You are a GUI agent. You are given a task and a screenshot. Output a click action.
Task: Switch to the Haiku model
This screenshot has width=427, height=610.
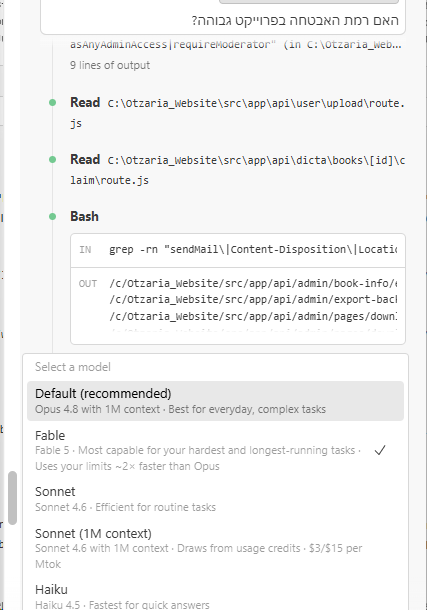click(215, 597)
